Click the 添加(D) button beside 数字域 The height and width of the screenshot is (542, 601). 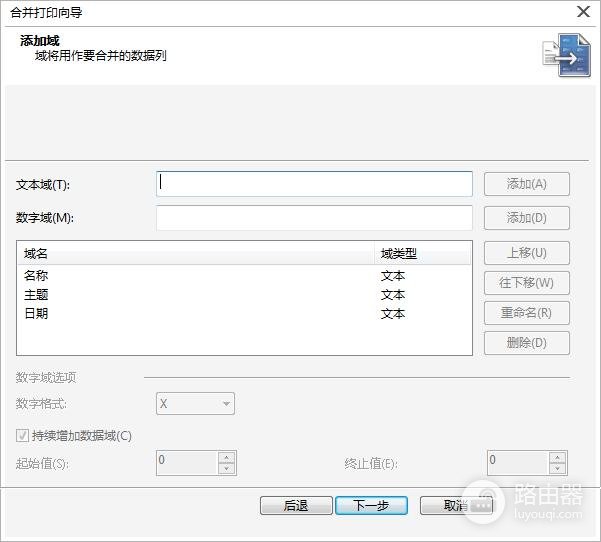point(527,218)
